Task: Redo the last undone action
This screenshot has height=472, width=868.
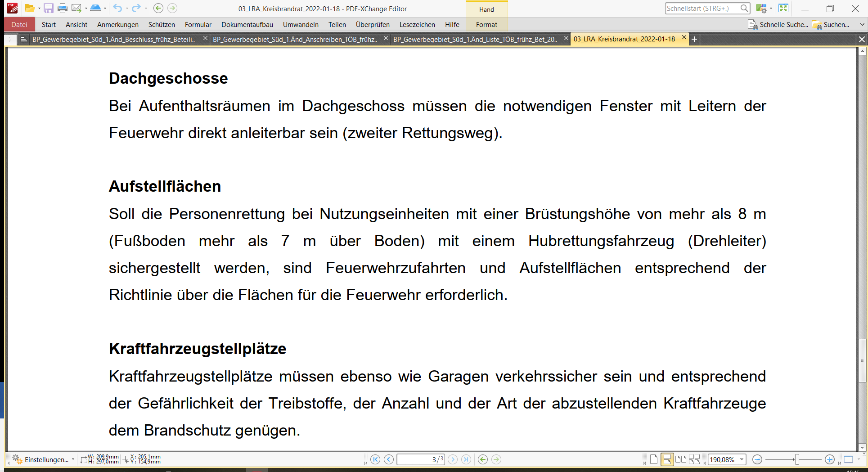Action: pyautogui.click(x=136, y=8)
